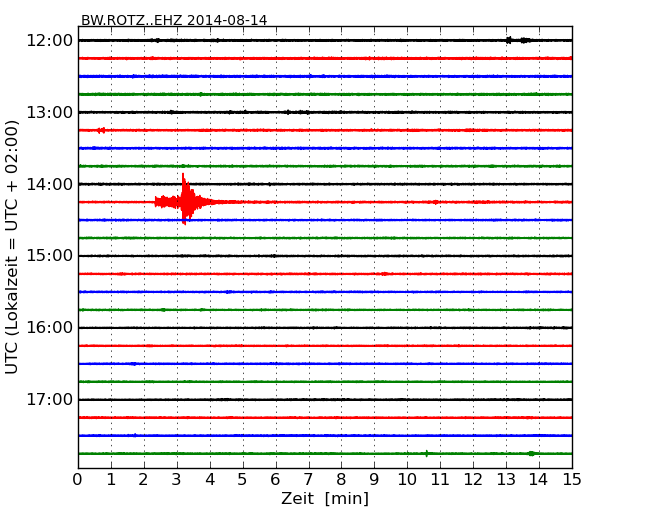This screenshot has height=520, width=650.
Task: Click x-axis tick label 0
Action: click(x=78, y=479)
